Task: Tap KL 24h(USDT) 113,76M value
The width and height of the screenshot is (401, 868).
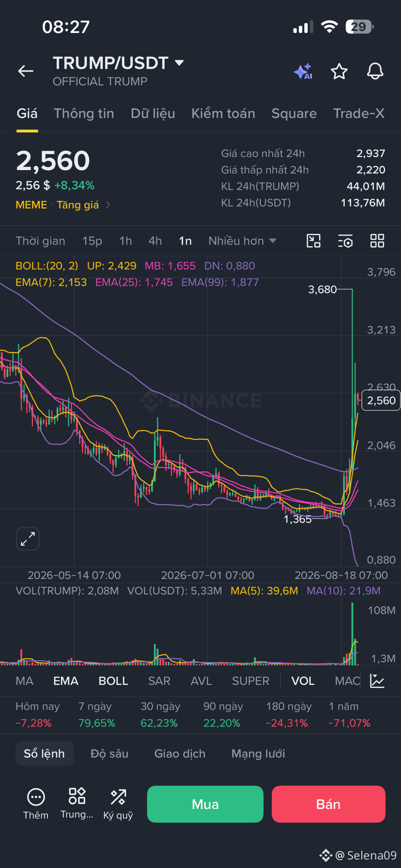Action: [x=363, y=202]
